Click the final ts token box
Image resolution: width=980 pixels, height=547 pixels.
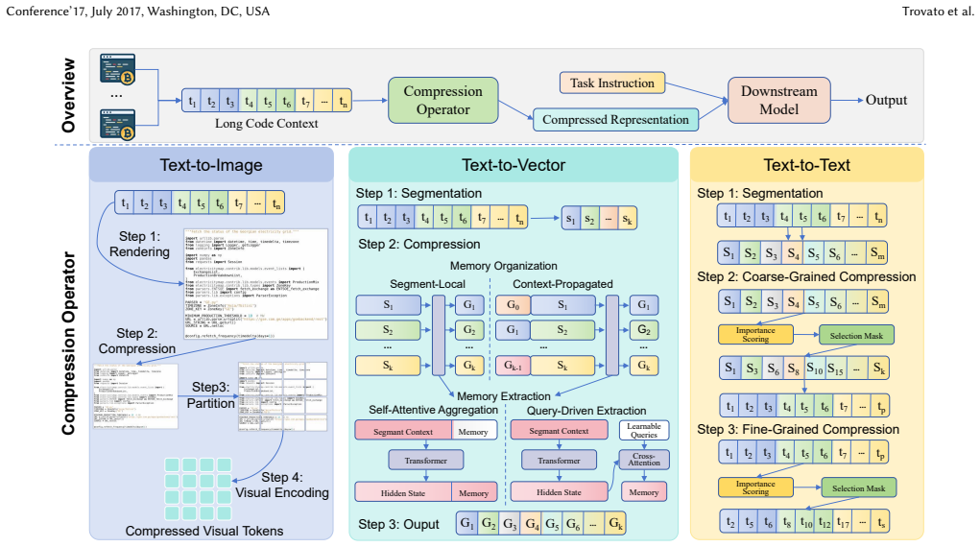point(880,522)
